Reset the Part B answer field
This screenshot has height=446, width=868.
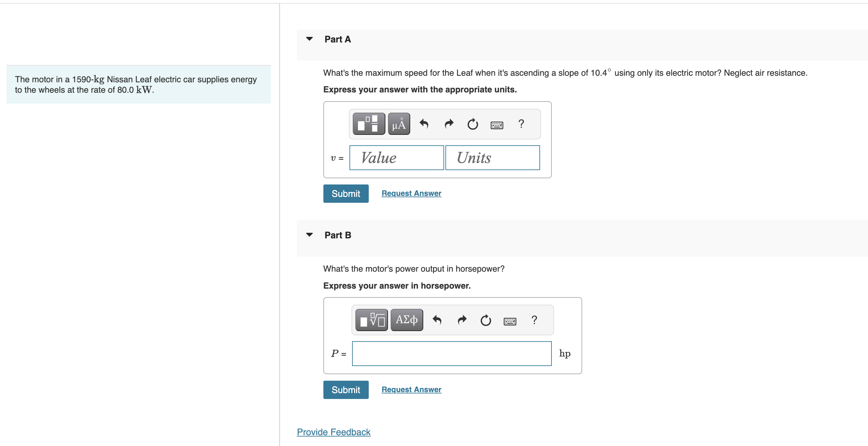coord(486,320)
